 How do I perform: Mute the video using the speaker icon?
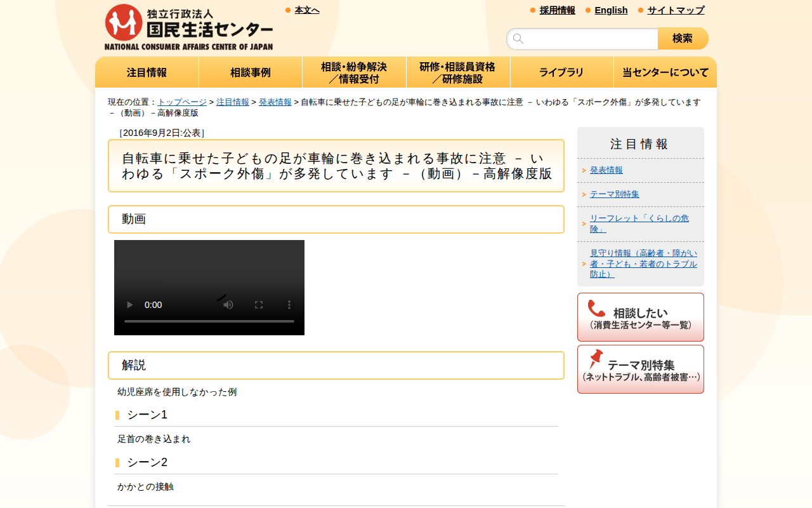click(x=228, y=305)
